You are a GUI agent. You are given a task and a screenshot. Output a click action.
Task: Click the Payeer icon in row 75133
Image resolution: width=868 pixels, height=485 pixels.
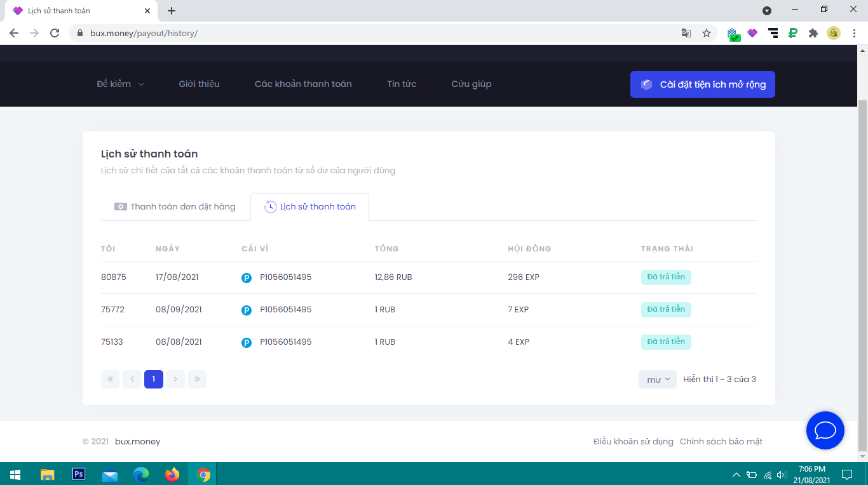point(247,342)
